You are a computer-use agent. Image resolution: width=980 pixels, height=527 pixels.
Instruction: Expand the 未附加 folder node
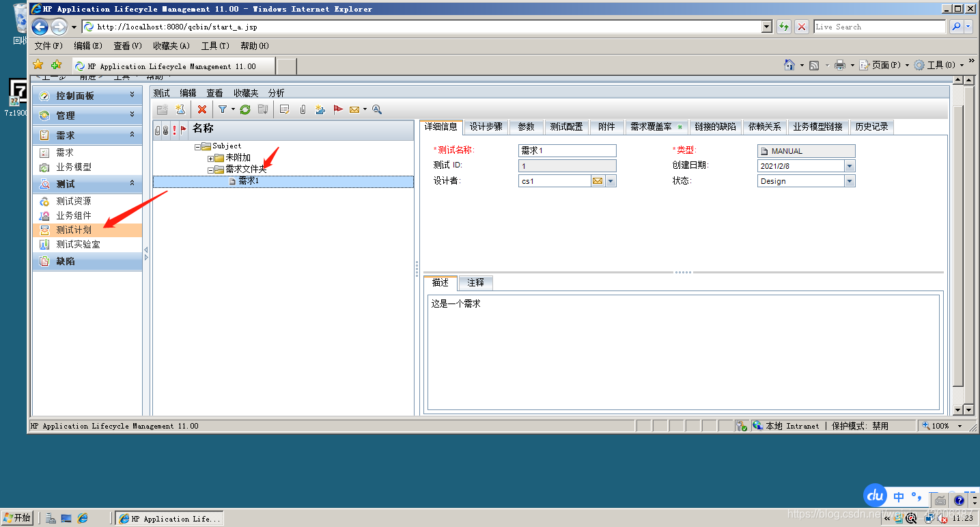point(210,158)
